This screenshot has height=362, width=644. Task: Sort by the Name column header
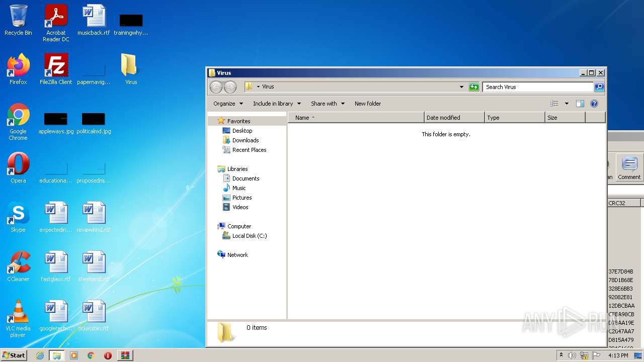[x=356, y=118]
